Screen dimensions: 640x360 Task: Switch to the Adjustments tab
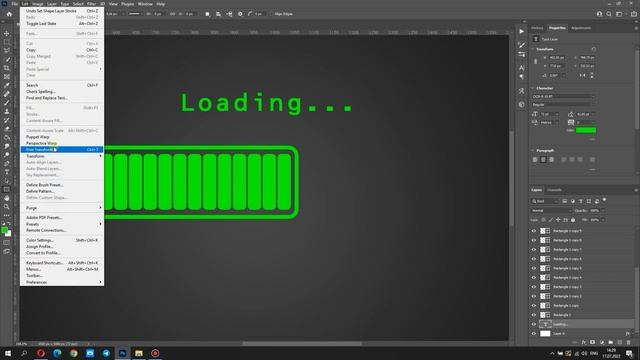[581, 28]
